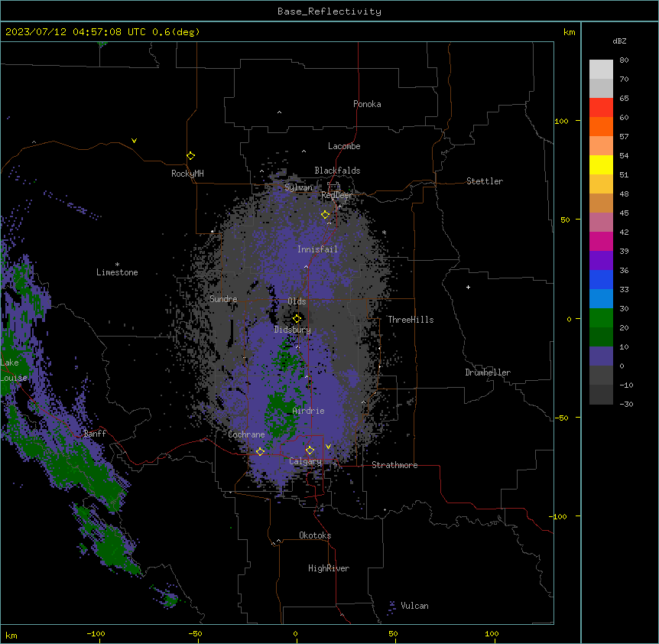
Task: Click the 65 dBZ red color swatch
Action: pos(601,108)
